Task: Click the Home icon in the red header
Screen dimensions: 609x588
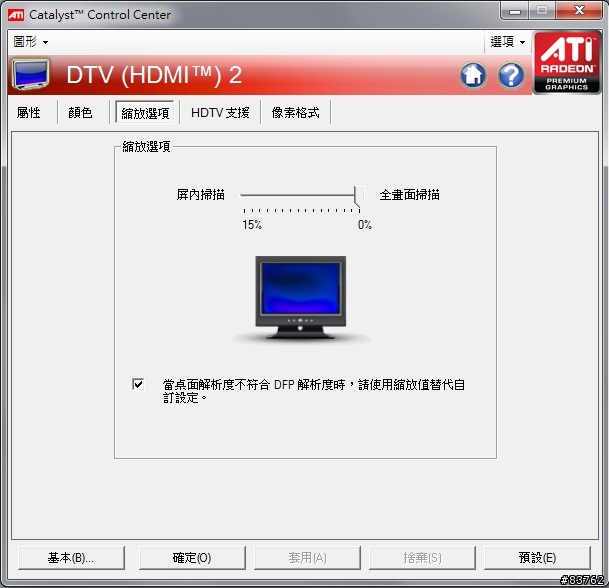Action: pyautogui.click(x=473, y=75)
